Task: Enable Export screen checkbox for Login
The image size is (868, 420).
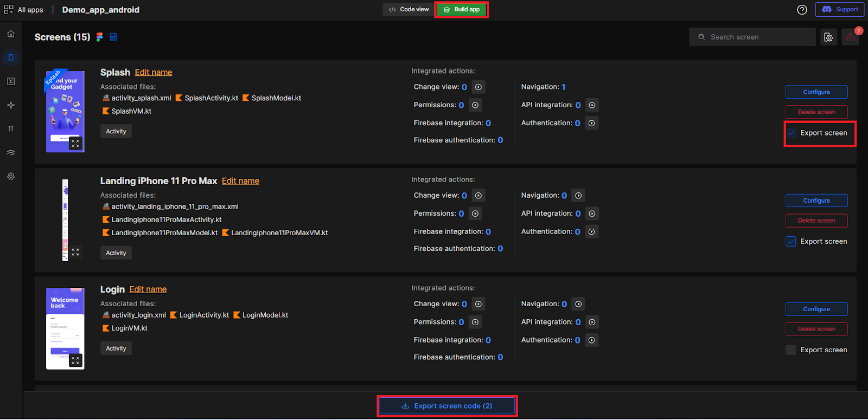Action: click(x=791, y=350)
